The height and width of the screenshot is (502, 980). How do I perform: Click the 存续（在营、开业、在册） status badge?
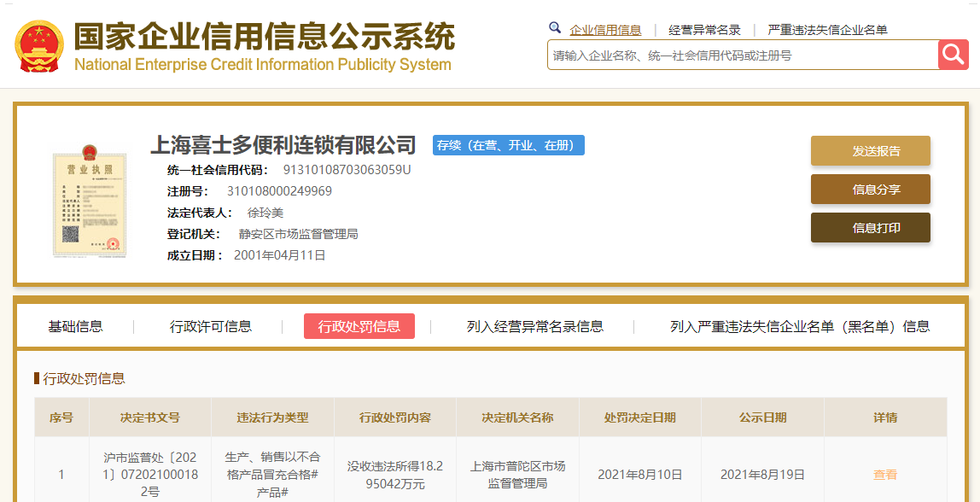pyautogui.click(x=509, y=145)
